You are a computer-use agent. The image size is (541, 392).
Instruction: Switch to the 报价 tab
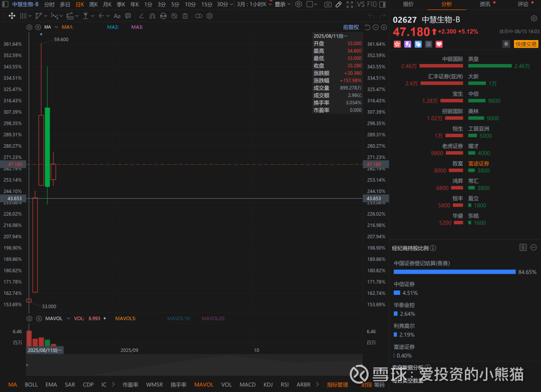[408, 5]
